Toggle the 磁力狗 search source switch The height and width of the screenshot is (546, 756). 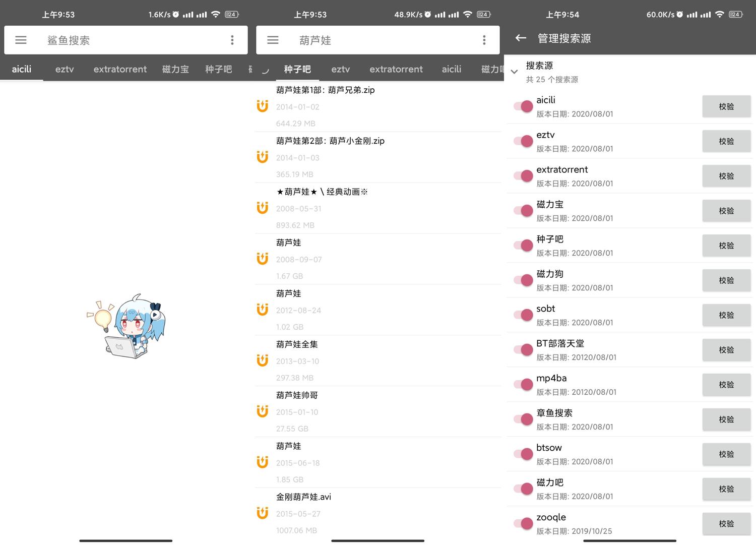[523, 280]
